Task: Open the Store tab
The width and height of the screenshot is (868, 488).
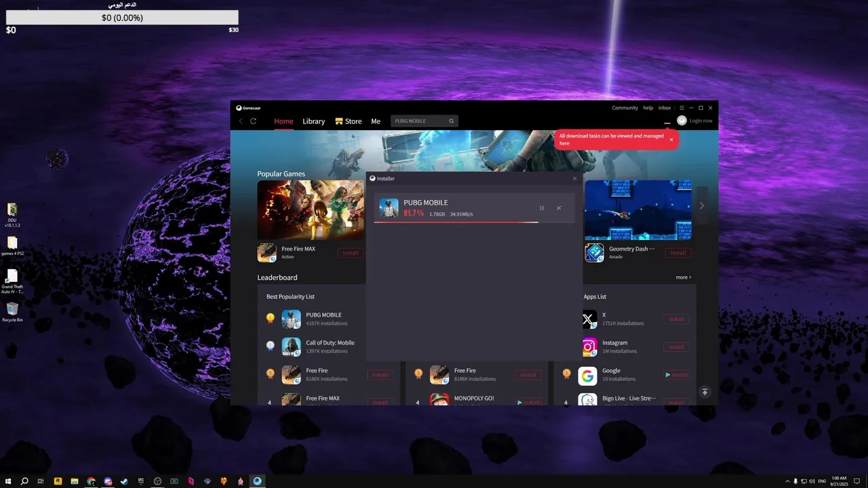Action: click(x=349, y=121)
